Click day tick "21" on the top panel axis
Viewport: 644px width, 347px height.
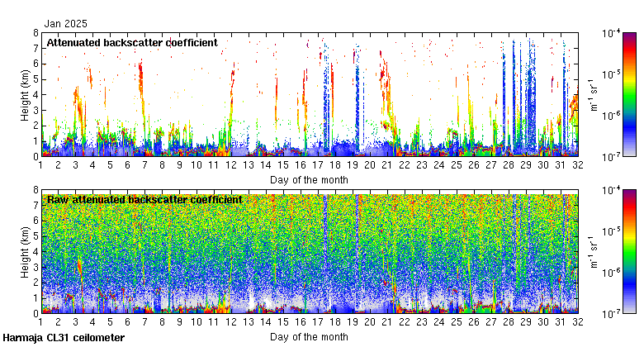click(x=387, y=165)
